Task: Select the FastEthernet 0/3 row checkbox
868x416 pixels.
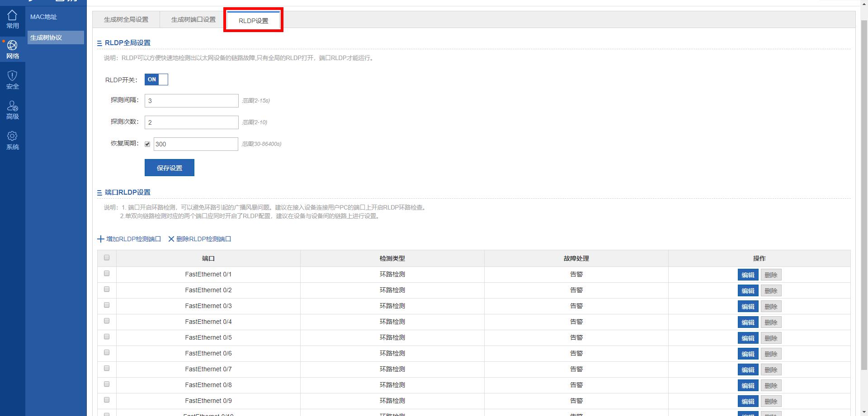Action: (x=107, y=305)
